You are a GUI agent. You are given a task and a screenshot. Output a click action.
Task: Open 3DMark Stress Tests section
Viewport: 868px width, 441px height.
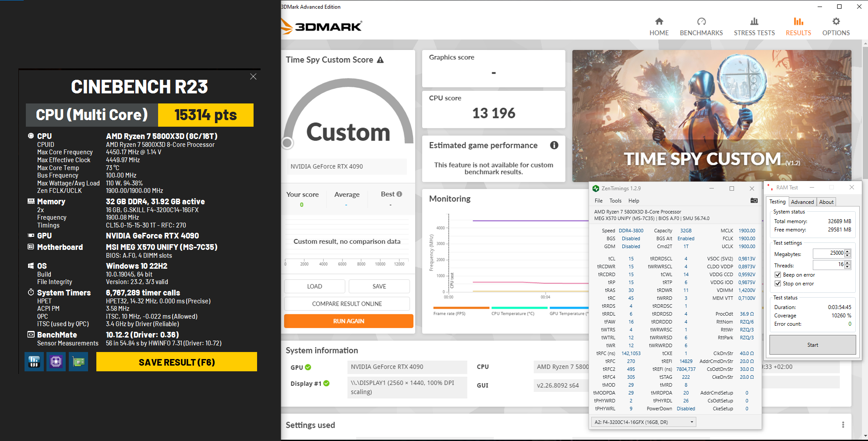point(754,27)
